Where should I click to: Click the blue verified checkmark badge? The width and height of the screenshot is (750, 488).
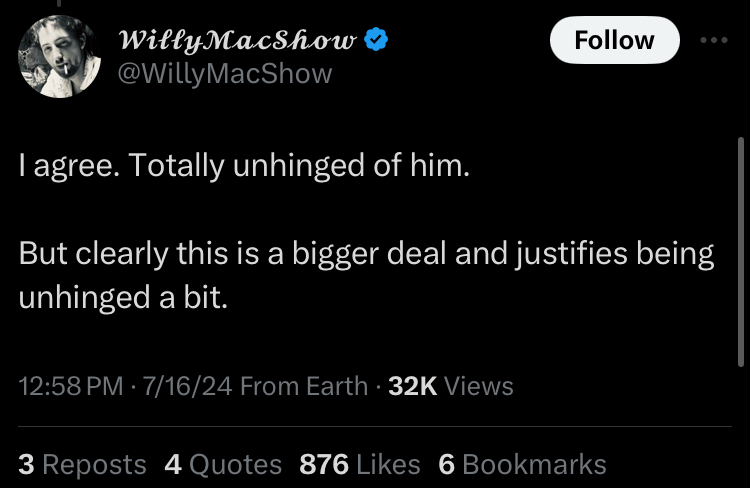click(x=376, y=39)
